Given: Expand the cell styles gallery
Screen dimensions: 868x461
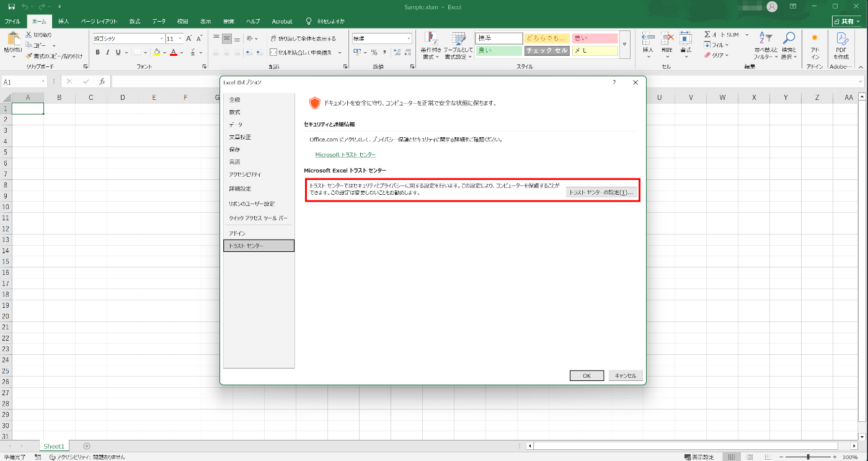Looking at the screenshot, I should 625,45.
